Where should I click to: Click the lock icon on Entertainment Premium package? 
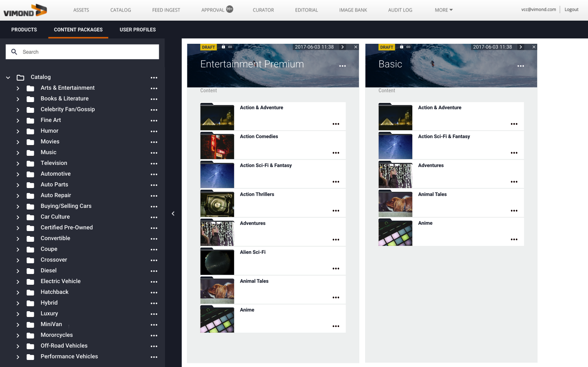223,47
